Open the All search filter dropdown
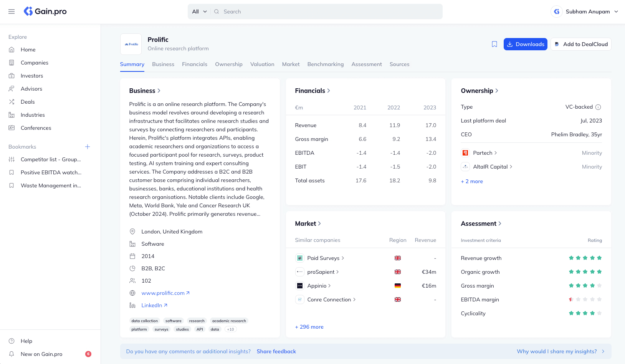 200,12
